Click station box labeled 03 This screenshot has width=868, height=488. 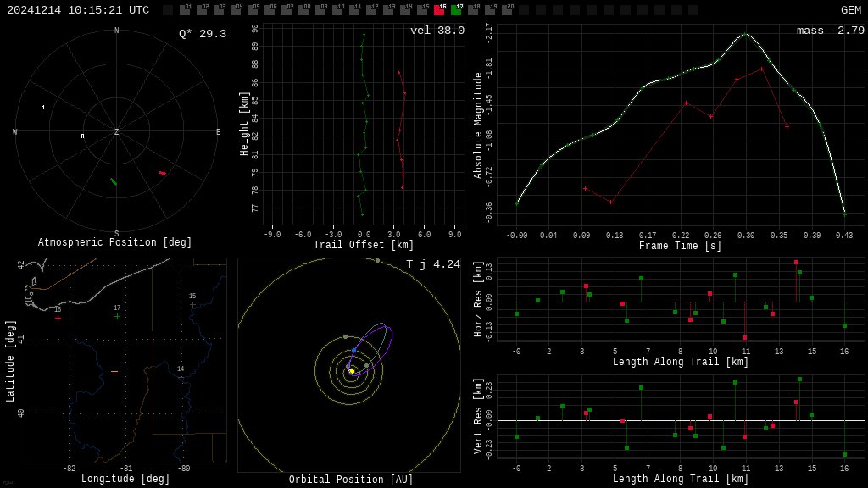[219, 10]
